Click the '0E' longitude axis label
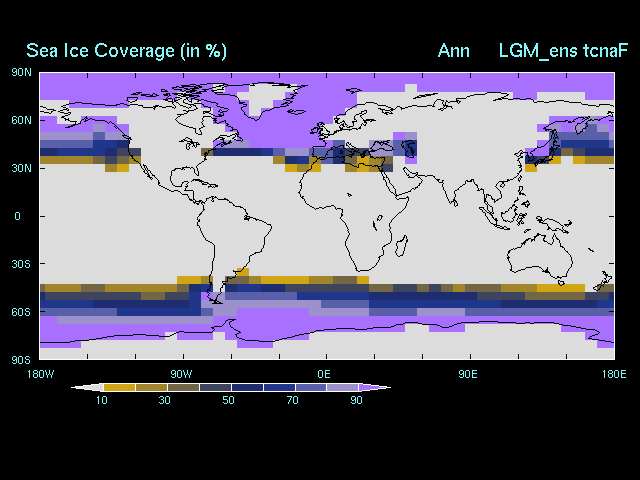The image size is (640, 480). (324, 374)
